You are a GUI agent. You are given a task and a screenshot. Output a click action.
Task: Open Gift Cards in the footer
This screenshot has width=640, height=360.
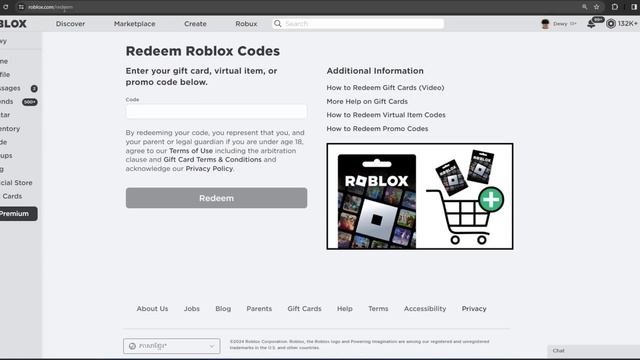pos(304,309)
